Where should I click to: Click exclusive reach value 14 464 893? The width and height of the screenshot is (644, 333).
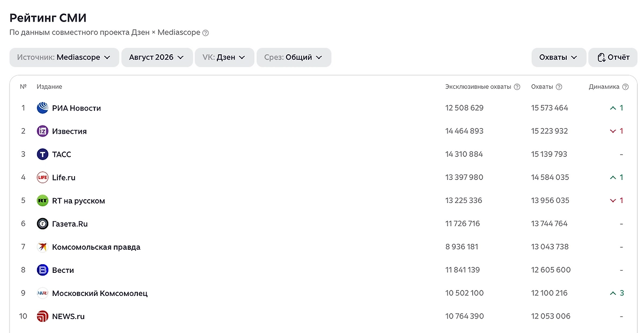click(464, 131)
